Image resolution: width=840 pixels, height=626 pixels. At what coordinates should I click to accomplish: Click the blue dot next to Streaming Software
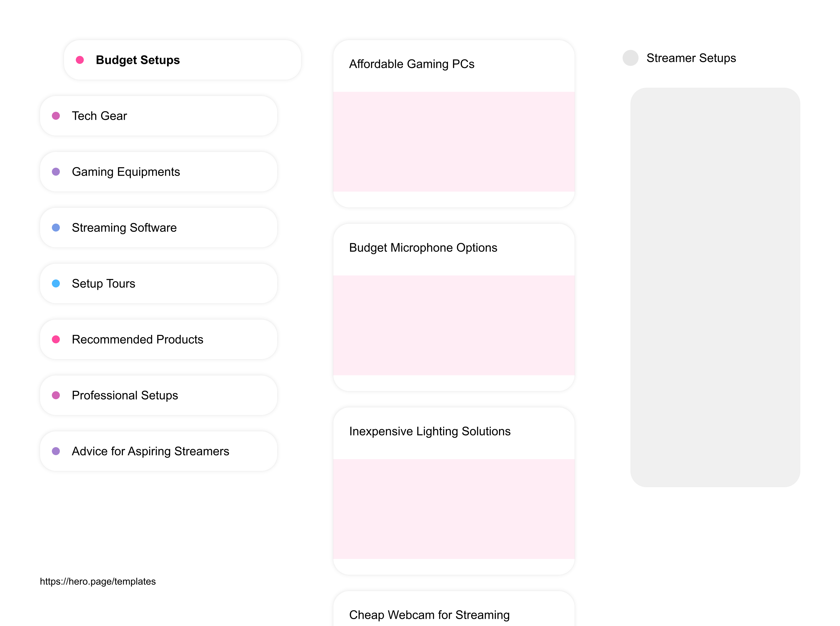pos(56,228)
